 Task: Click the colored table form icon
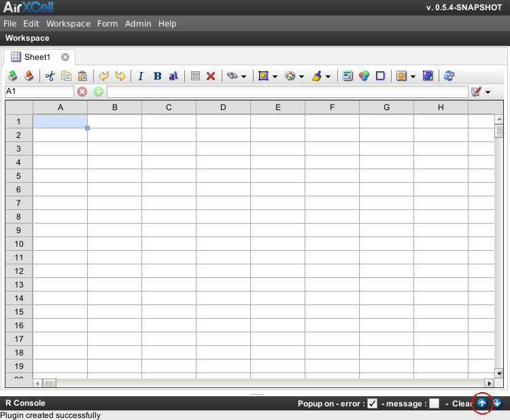pos(347,76)
